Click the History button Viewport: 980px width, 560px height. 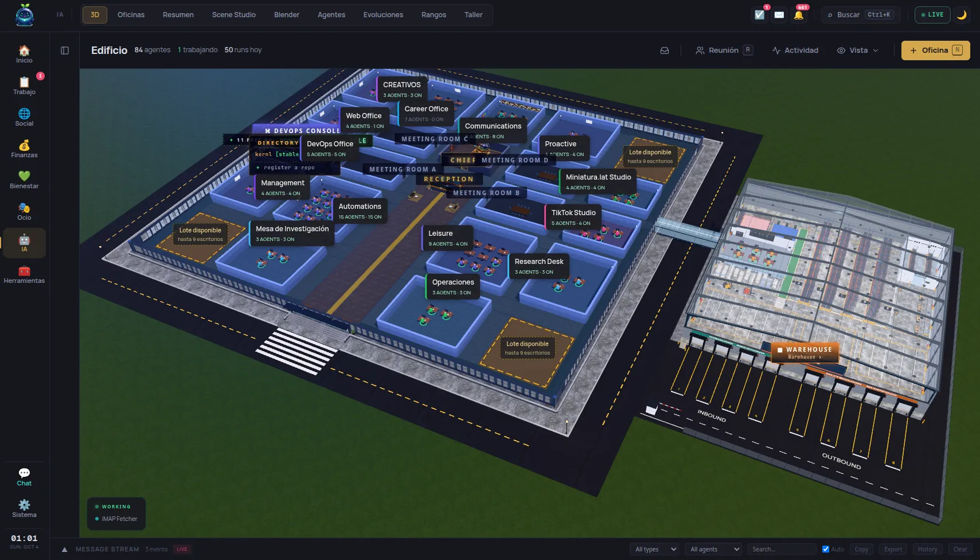coord(927,549)
